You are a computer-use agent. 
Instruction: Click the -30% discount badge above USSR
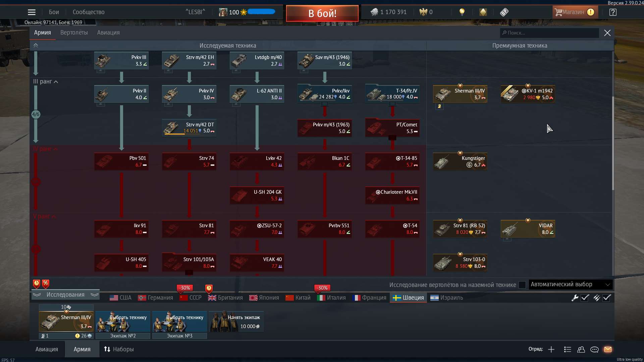point(185,288)
